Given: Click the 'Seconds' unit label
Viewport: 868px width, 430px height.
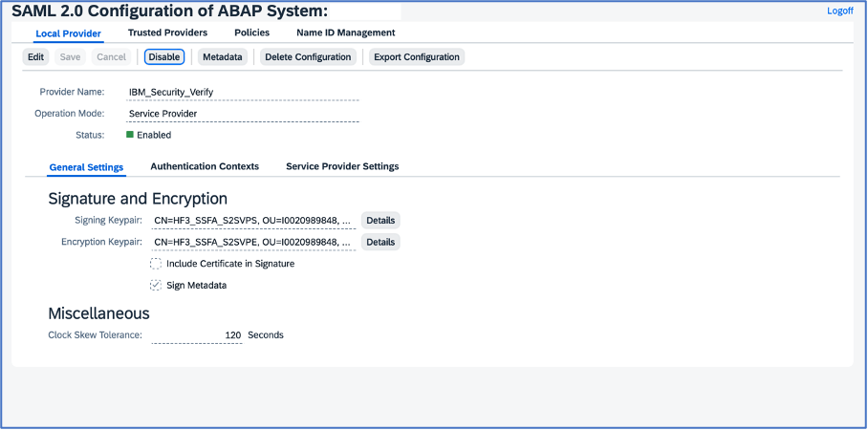Looking at the screenshot, I should tap(266, 334).
